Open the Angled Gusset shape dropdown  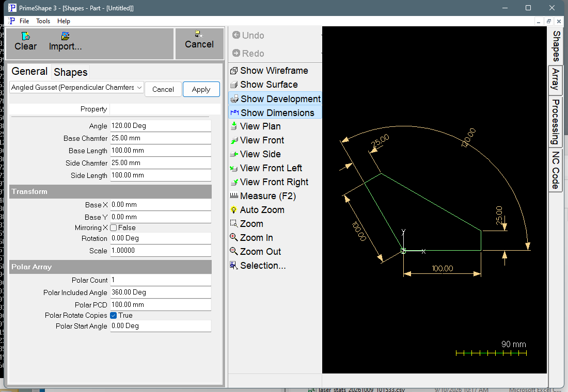(76, 88)
